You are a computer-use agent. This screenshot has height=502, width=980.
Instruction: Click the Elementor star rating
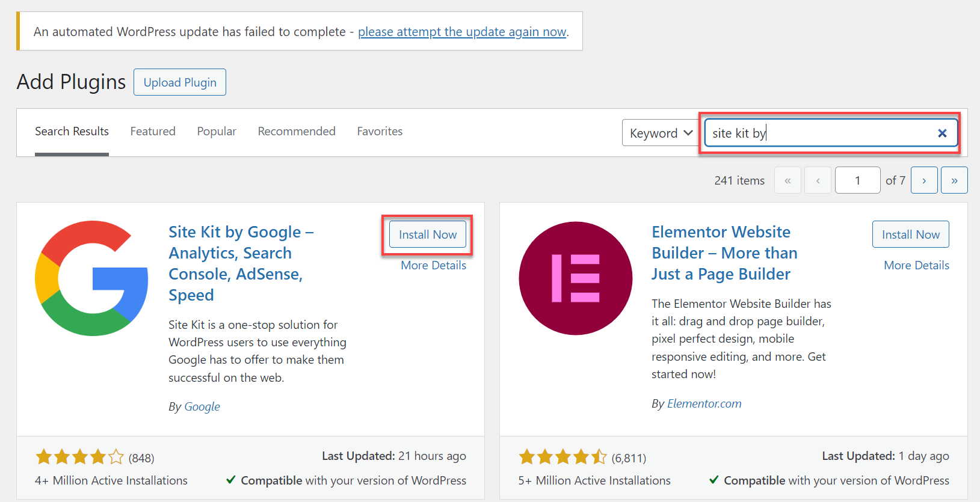click(x=563, y=458)
